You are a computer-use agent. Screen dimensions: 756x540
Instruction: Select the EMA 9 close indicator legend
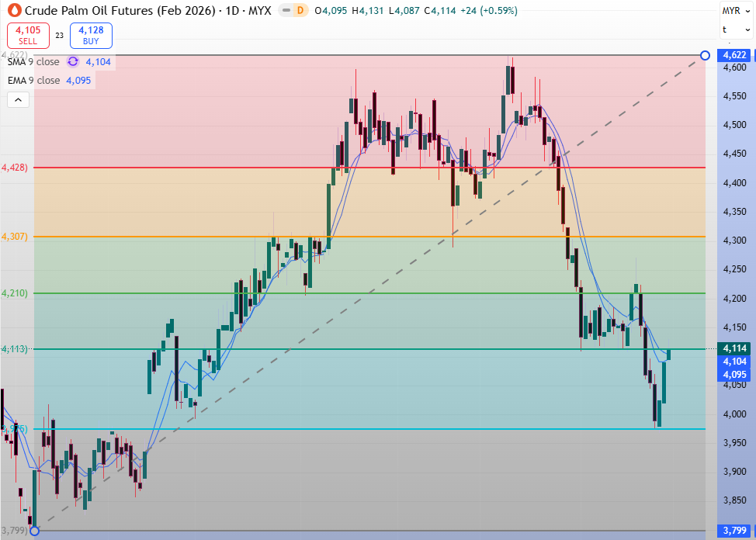pos(33,80)
